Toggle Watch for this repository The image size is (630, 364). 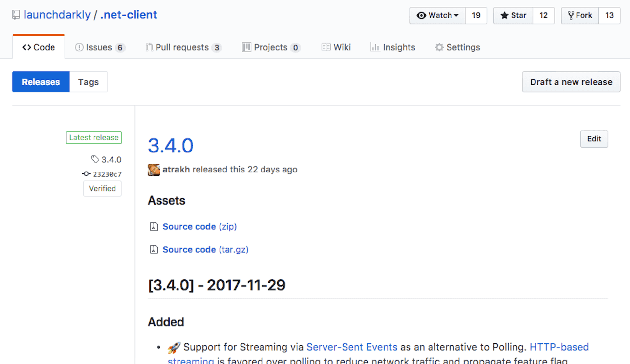(437, 15)
